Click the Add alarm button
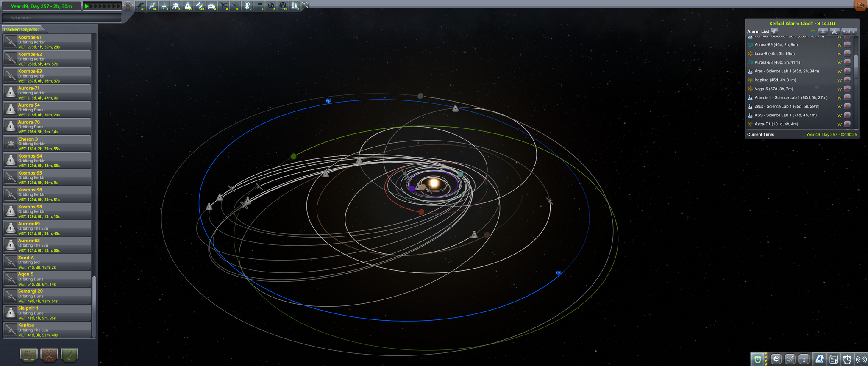Viewport: 868px width, 366px height. [x=846, y=31]
